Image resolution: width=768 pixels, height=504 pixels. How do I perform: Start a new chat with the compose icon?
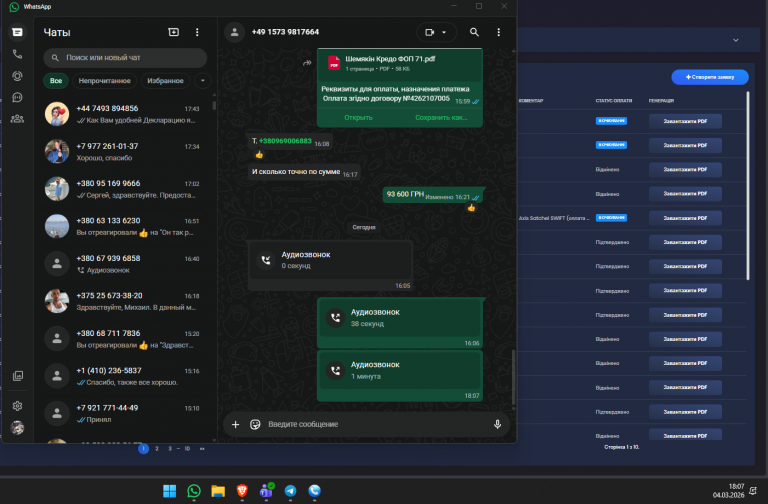173,32
